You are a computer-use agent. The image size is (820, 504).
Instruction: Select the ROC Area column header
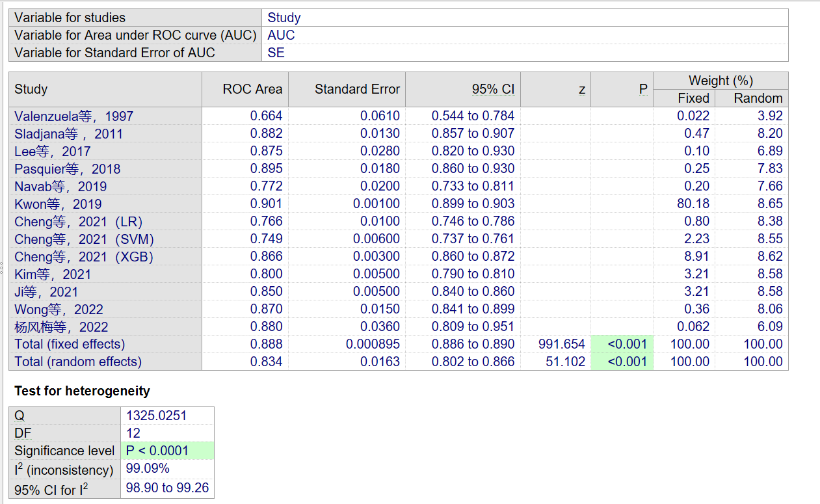pyautogui.click(x=252, y=89)
